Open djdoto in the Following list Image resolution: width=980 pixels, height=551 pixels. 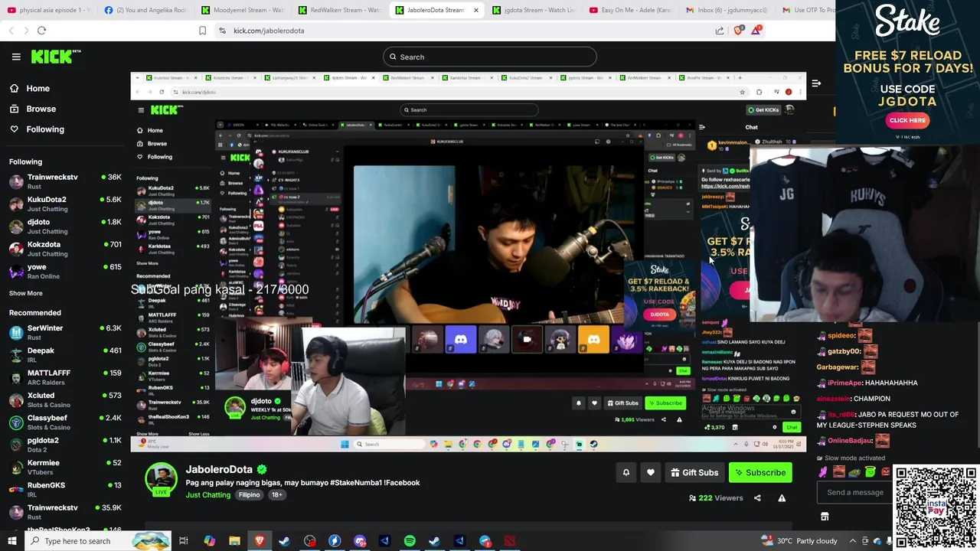[x=65, y=227]
